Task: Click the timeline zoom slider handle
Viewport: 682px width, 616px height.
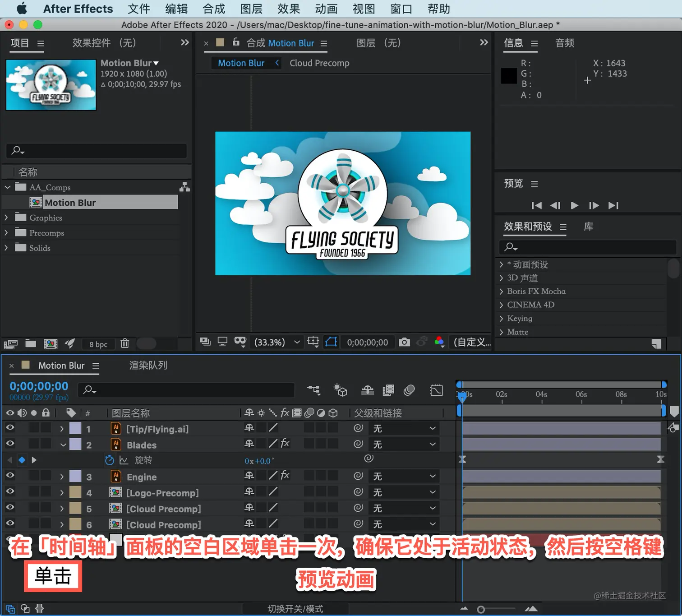Action: pyautogui.click(x=481, y=610)
